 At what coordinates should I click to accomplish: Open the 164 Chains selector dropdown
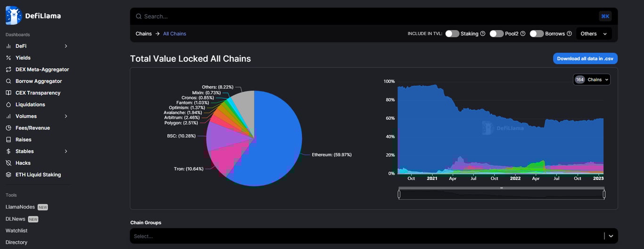[x=592, y=80]
